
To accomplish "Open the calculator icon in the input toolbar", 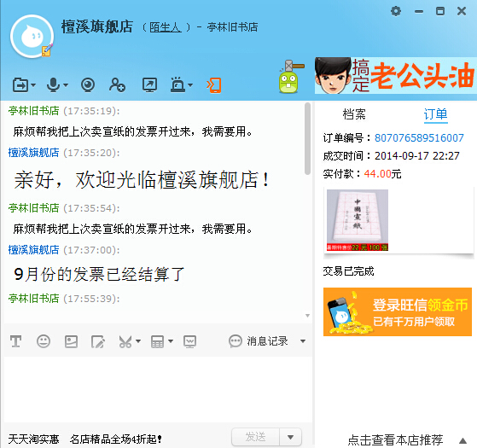I will [157, 341].
